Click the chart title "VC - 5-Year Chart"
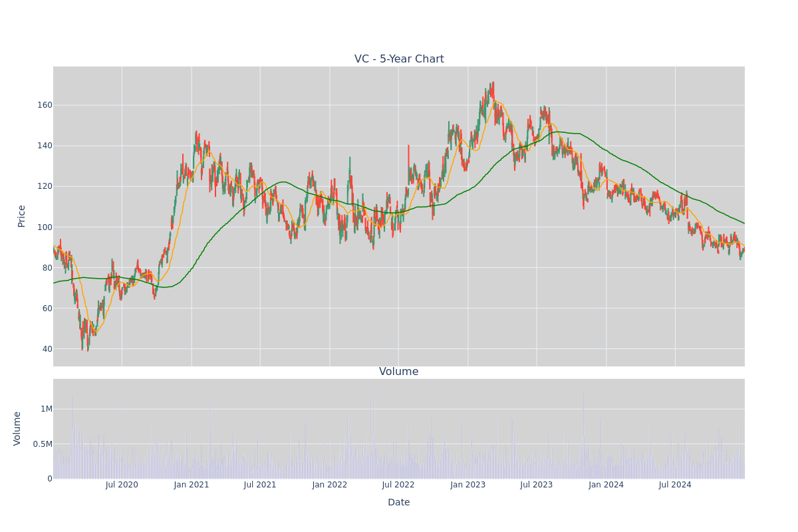The image size is (798, 532). point(399,59)
